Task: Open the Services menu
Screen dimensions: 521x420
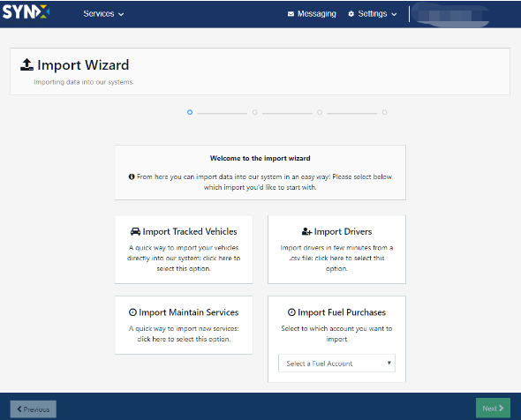Action: [103, 14]
